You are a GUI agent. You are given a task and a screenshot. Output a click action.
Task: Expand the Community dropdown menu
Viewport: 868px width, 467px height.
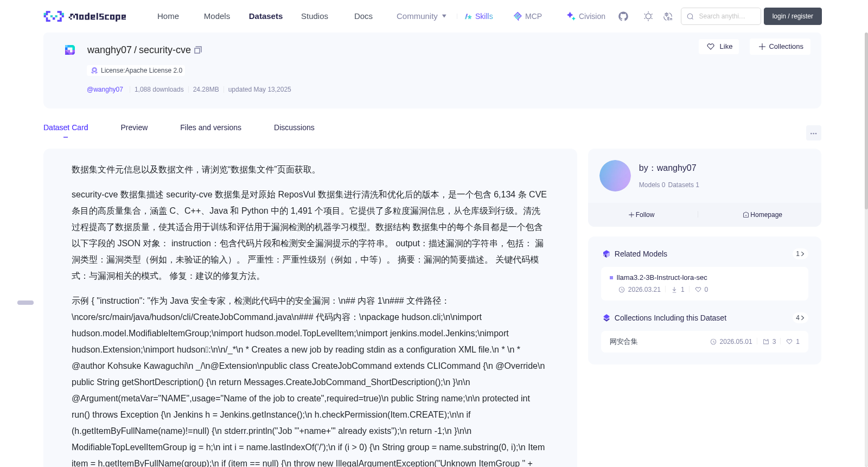point(422,16)
